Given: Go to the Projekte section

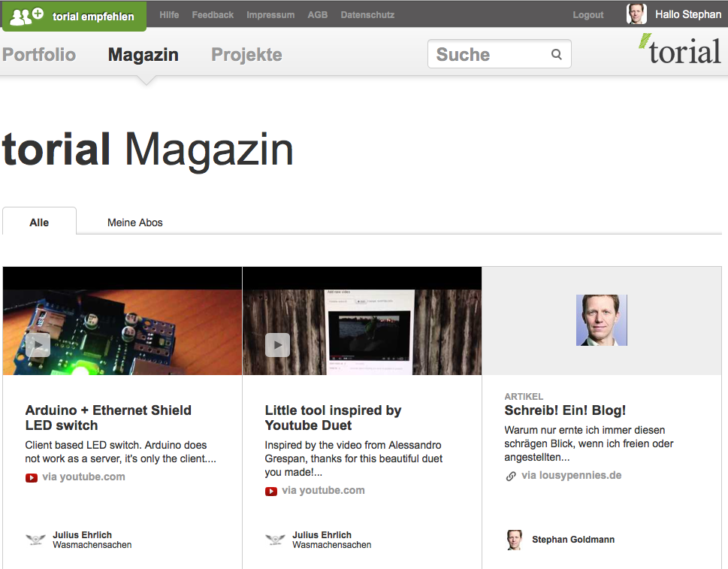Looking at the screenshot, I should (x=246, y=54).
